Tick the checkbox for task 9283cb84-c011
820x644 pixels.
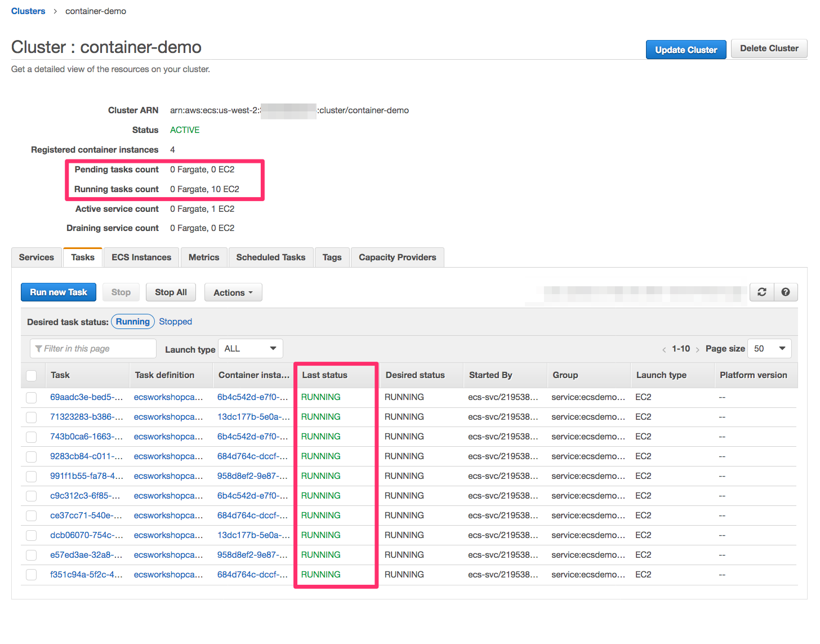coord(32,457)
